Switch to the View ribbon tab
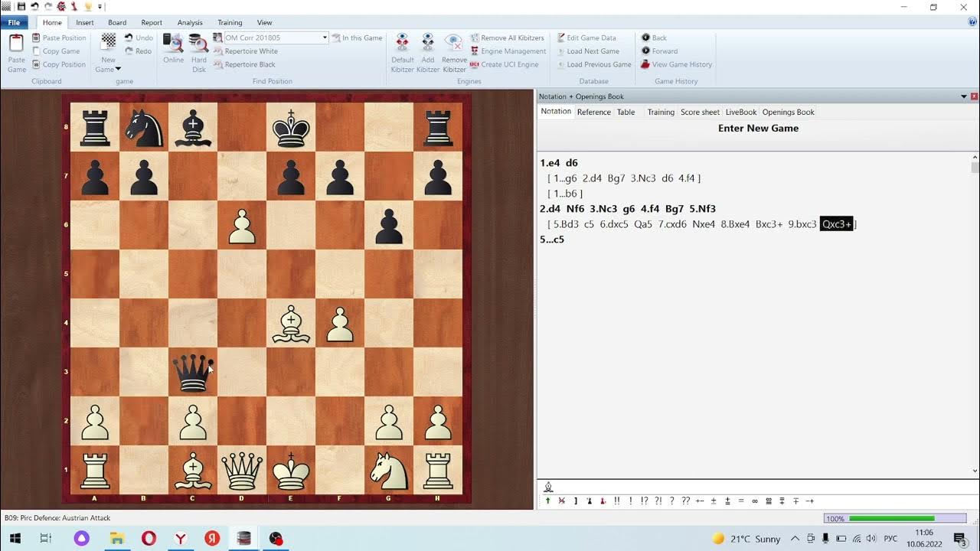 click(x=264, y=22)
